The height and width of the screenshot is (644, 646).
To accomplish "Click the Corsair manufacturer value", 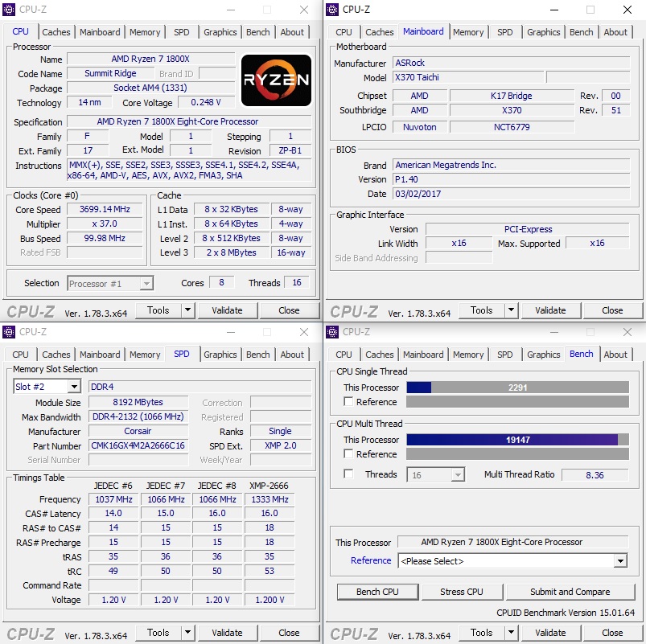I will [x=138, y=431].
